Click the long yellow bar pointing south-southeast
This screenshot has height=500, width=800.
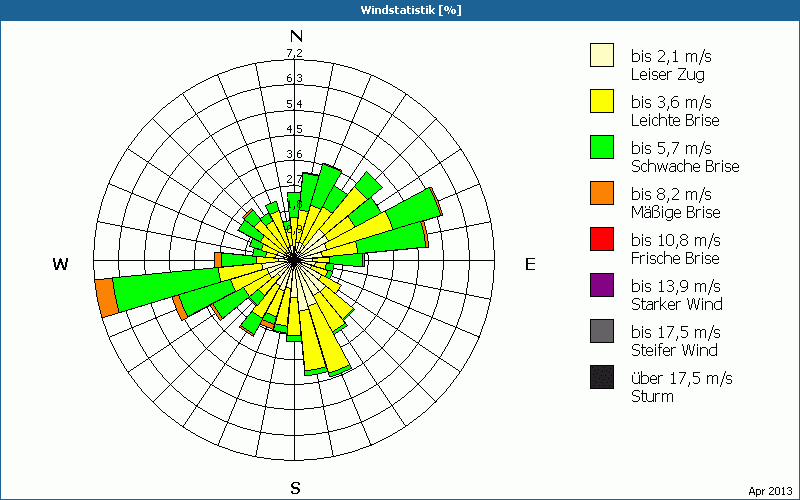pos(330,338)
